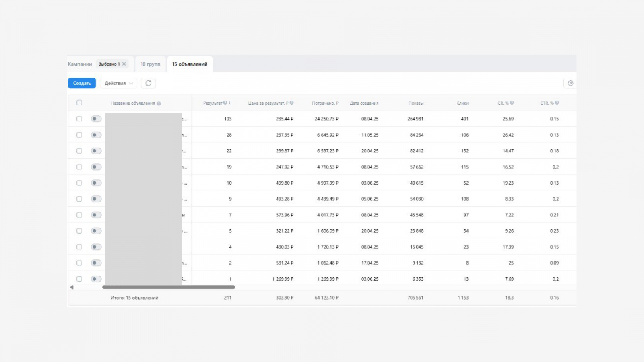Open table settings via the gear icon
The width and height of the screenshot is (644, 362).
(570, 83)
